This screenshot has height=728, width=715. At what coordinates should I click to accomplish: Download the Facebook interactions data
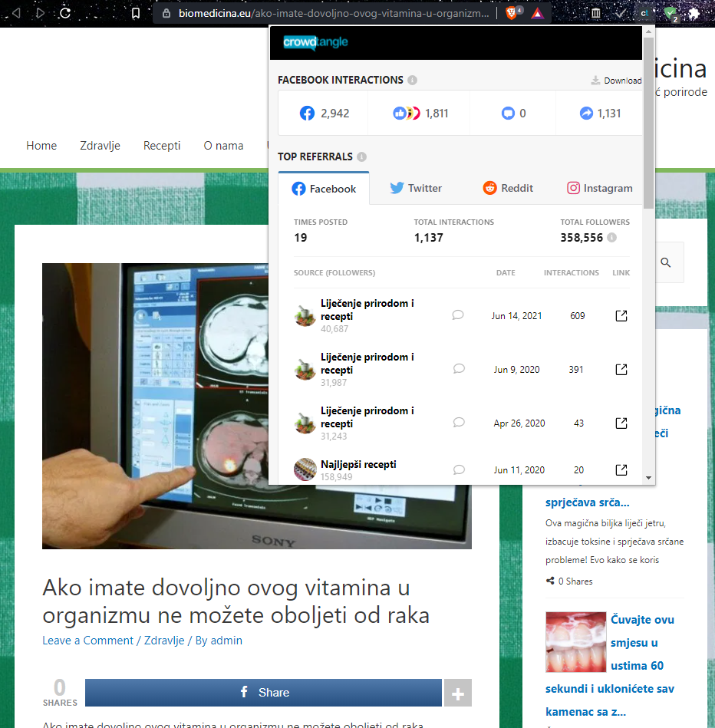click(616, 81)
